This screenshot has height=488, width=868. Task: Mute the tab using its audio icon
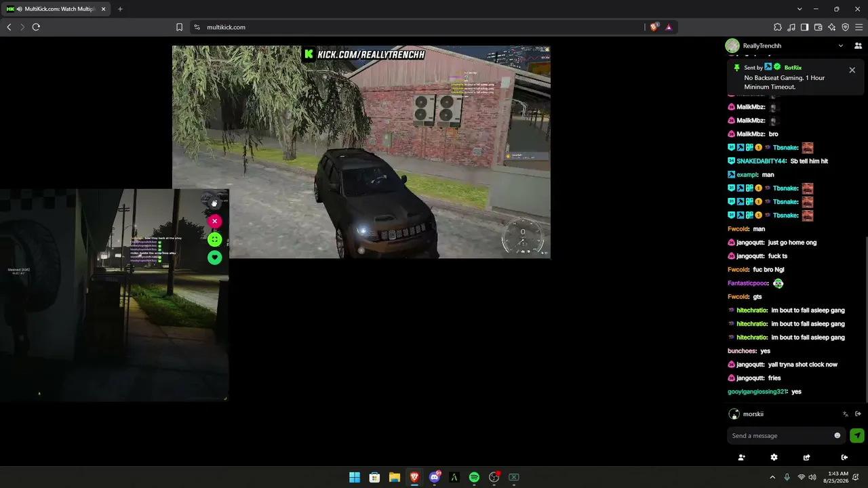pyautogui.click(x=18, y=9)
